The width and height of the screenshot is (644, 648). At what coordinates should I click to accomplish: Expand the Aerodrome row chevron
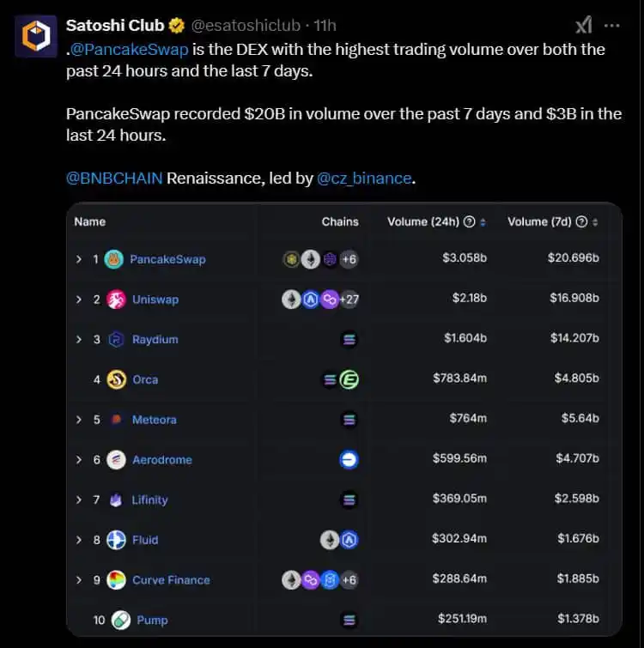pos(78,460)
